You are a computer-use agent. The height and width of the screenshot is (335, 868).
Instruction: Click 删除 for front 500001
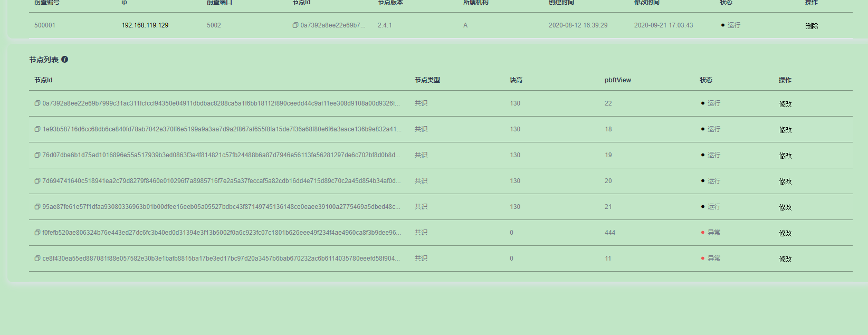click(x=812, y=26)
